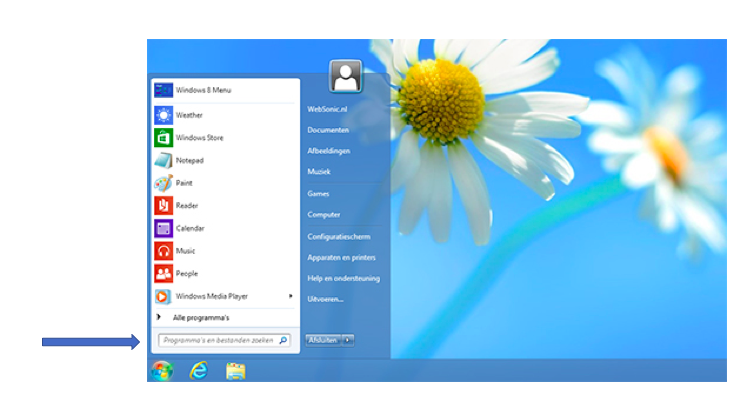Select Uitvoeren... entry

pos(325,299)
